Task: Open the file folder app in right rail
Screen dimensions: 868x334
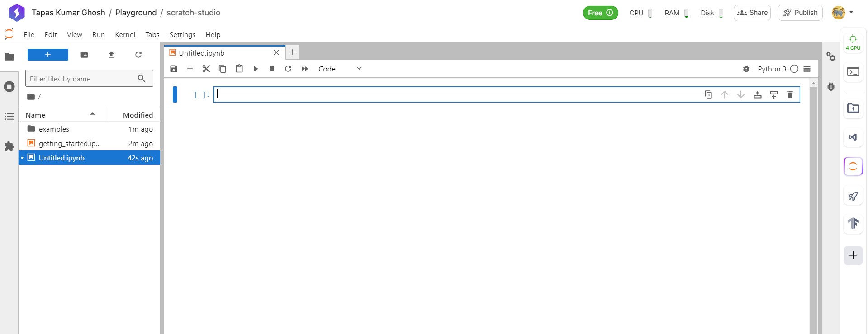Action: 853,108
